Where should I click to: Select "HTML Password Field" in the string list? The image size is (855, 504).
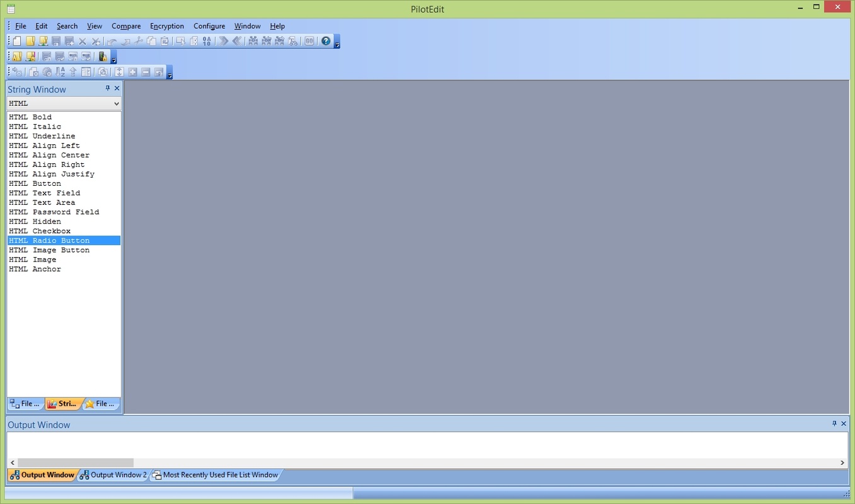(64, 212)
